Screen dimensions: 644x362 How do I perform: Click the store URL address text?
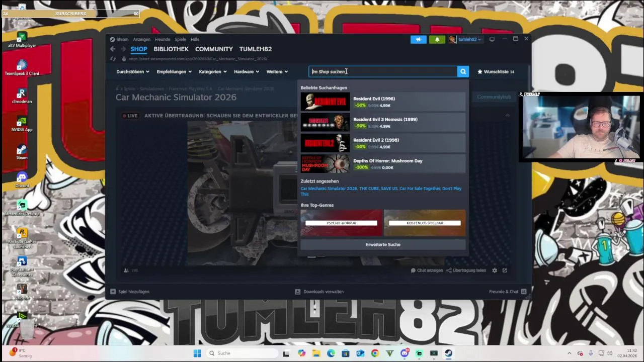(198, 59)
